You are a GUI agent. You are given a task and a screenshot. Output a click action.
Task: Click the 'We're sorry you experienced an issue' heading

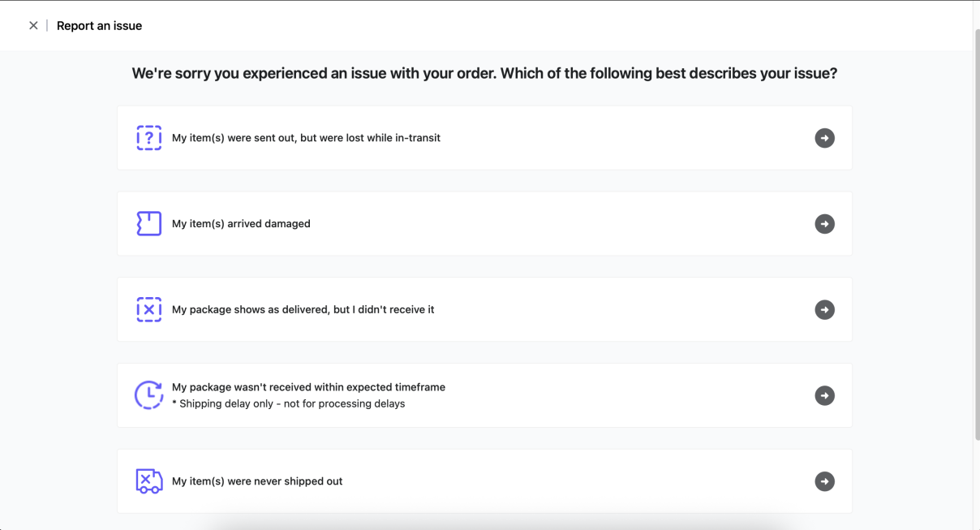coord(484,74)
